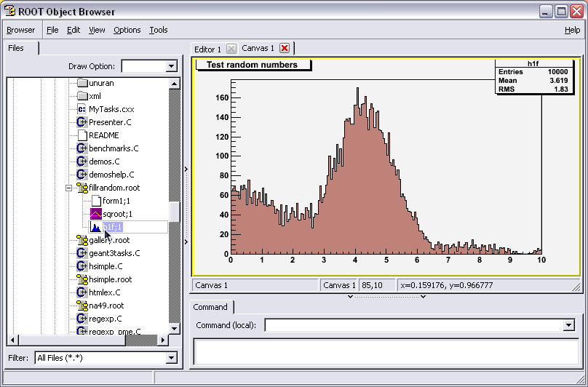Viewport: 588px width, 387px height.
Task: Click the sqroot;1 function icon
Action: 96,214
